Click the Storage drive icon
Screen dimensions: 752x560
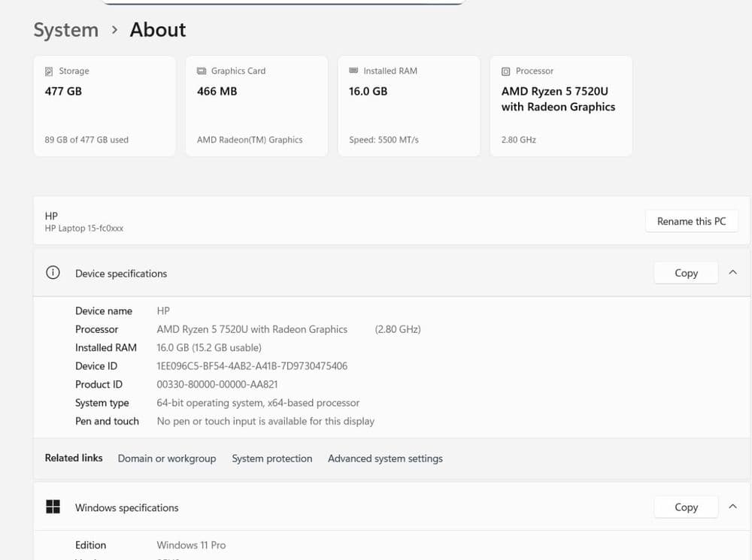[49, 71]
